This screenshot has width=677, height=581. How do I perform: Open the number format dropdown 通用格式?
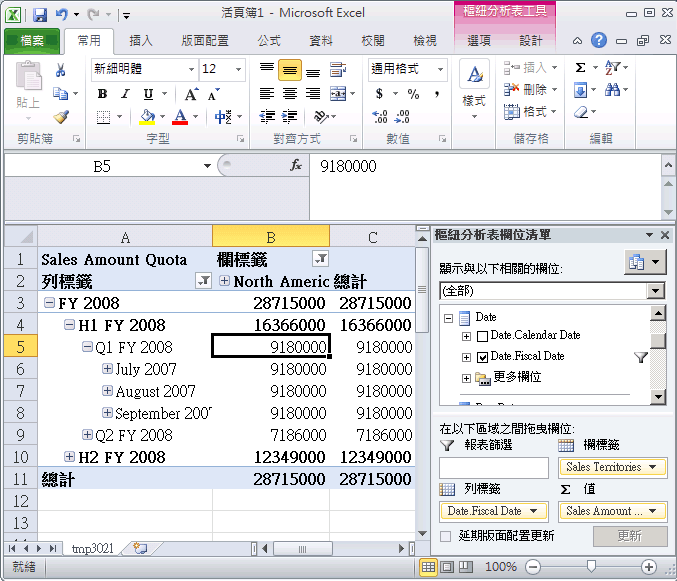pyautogui.click(x=440, y=69)
